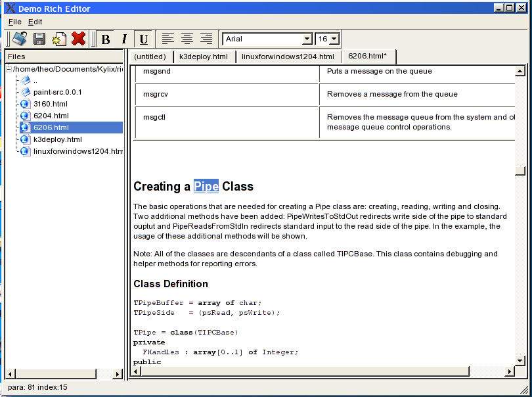Select paint-src.0.0.1 folder in Files panel
The width and height of the screenshot is (532, 397).
(57, 92)
